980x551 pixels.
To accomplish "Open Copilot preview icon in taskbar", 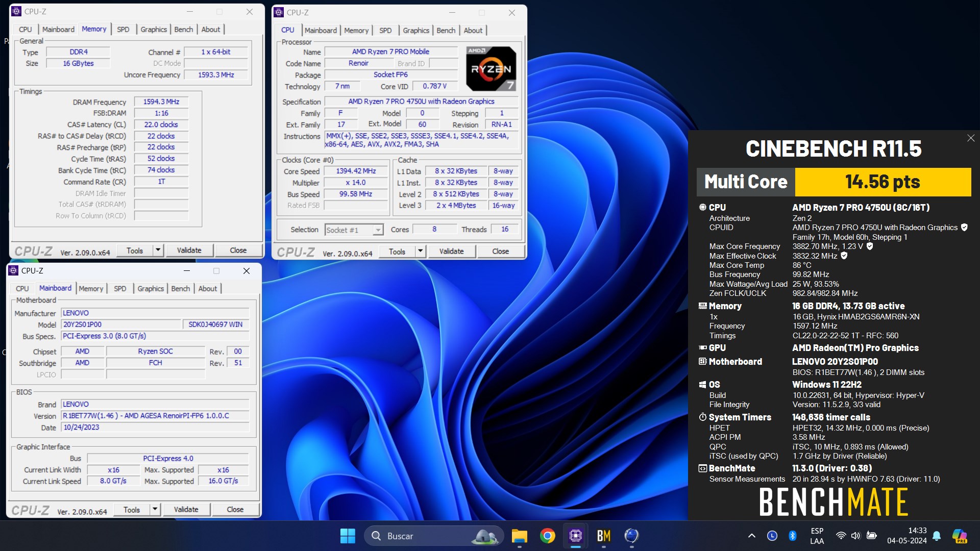I will [960, 536].
